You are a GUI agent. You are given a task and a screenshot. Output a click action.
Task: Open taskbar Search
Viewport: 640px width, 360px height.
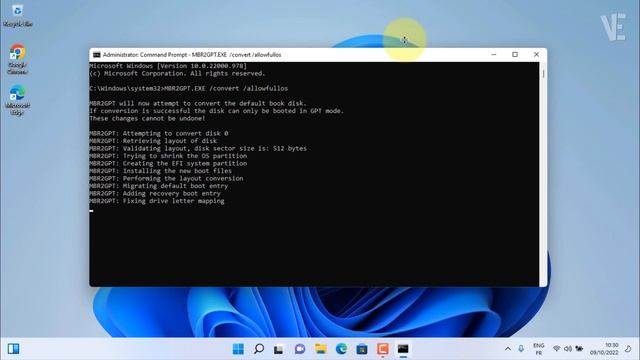pyautogui.click(x=259, y=349)
